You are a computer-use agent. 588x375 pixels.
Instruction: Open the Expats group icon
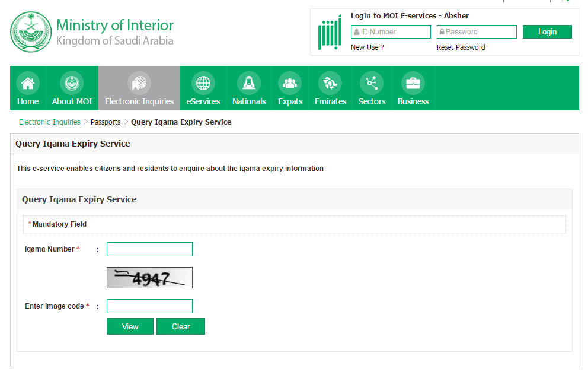click(290, 83)
